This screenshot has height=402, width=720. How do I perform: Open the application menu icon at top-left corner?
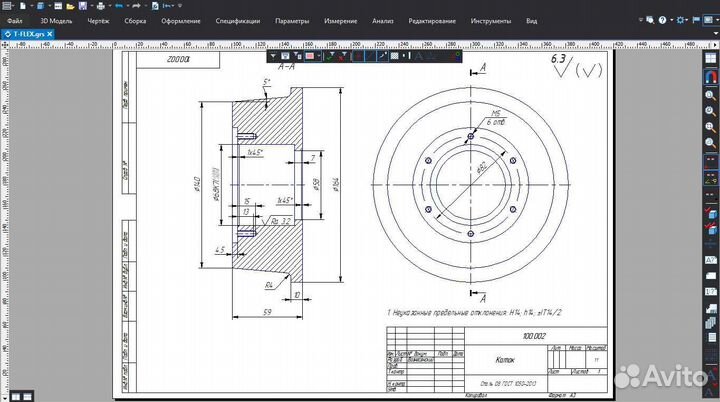[6, 6]
